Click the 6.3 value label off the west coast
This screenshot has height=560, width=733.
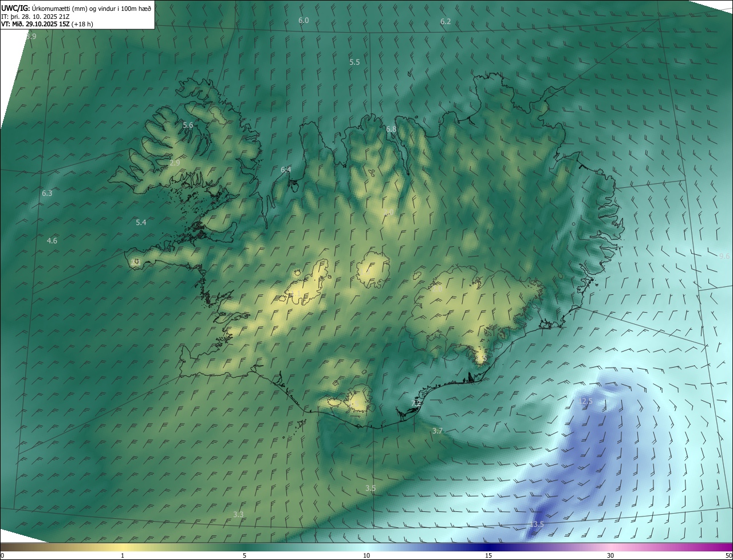pos(47,194)
